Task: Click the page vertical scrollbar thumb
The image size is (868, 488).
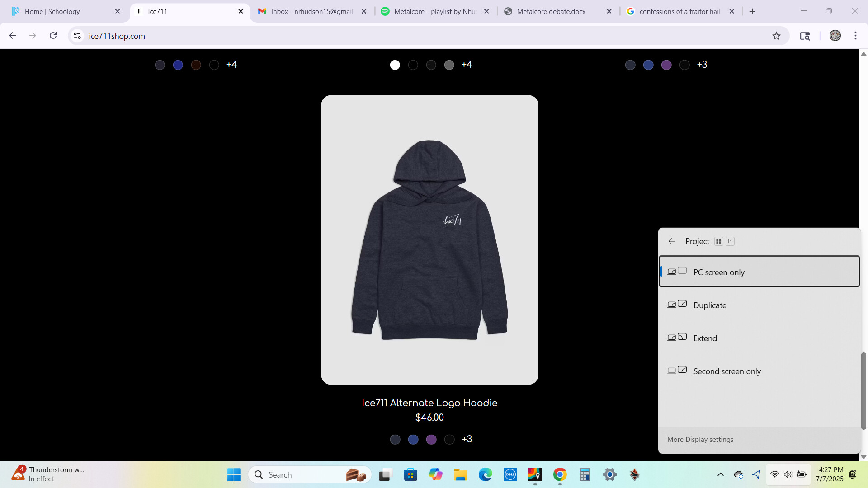Action: (863, 390)
